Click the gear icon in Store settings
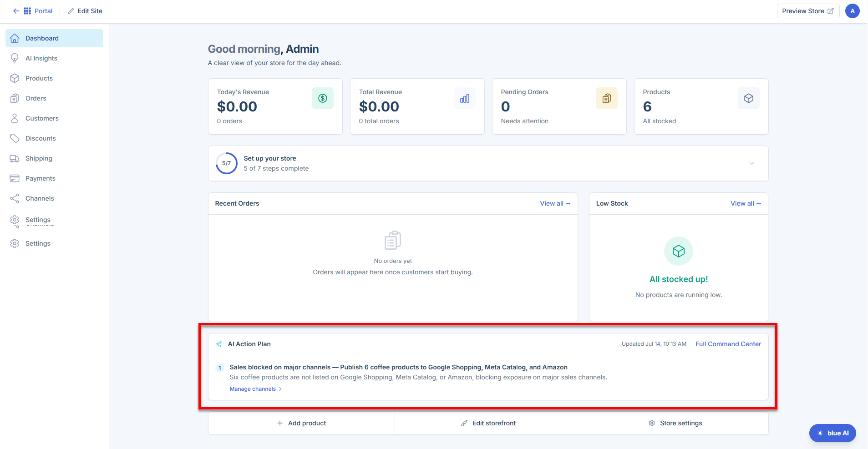Screen dimensions: 868x449 pyautogui.click(x=652, y=423)
